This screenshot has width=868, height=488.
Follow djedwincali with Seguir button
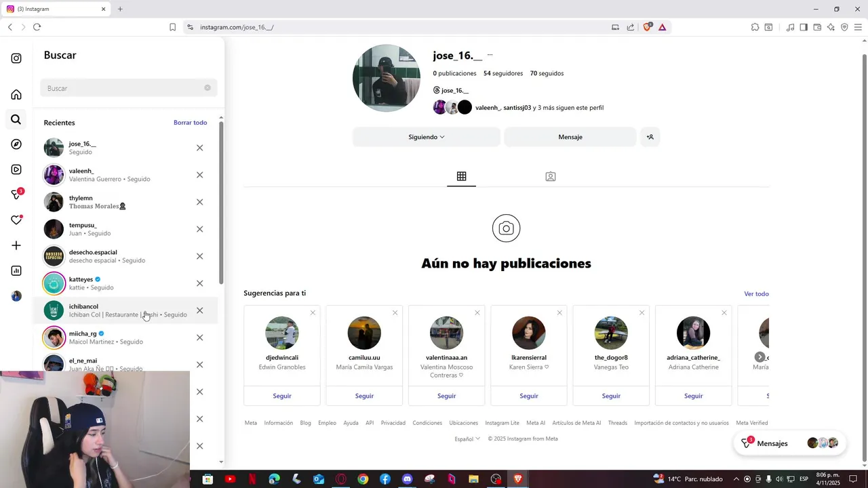tap(282, 396)
